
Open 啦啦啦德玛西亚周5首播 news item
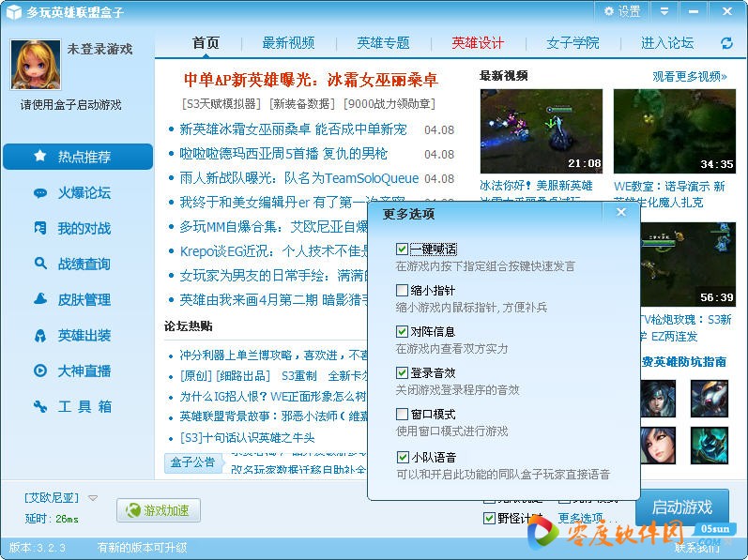click(x=283, y=154)
